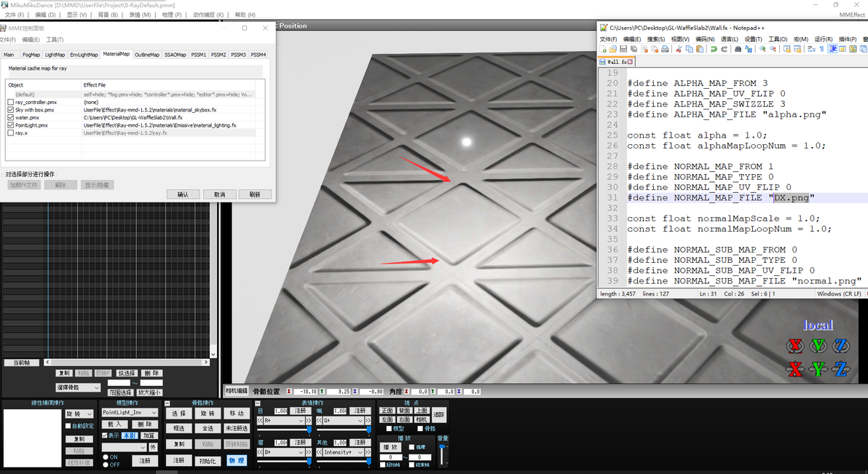Print document icon in Notepad++
The width and height of the screenshot is (868, 474).
pyautogui.click(x=665, y=49)
